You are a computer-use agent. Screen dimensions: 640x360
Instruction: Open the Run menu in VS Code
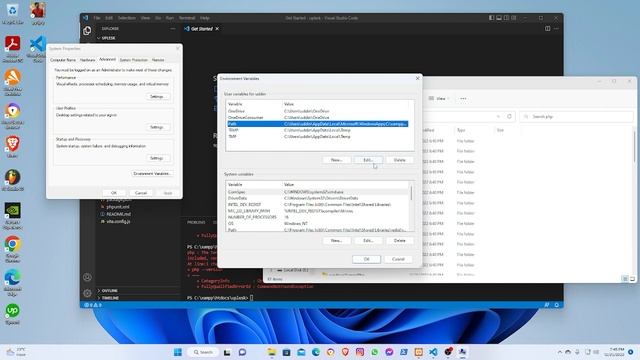pos(170,18)
